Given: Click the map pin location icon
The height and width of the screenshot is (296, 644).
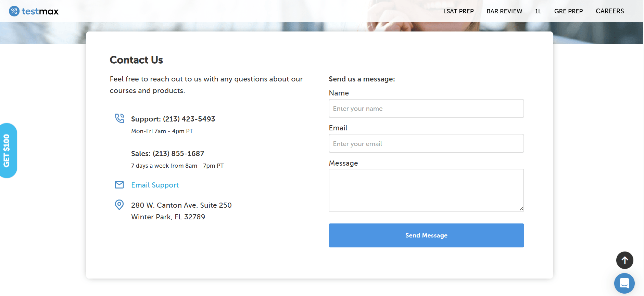Looking at the screenshot, I should click(119, 205).
